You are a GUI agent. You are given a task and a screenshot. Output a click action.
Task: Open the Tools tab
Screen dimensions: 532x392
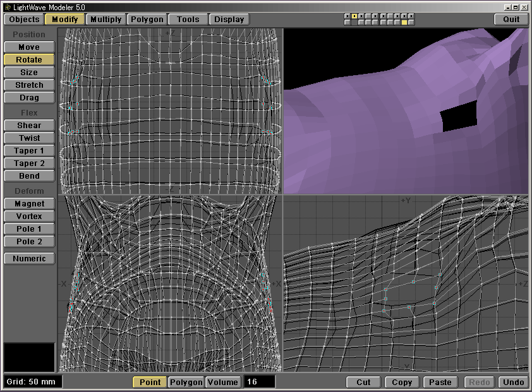tap(188, 19)
